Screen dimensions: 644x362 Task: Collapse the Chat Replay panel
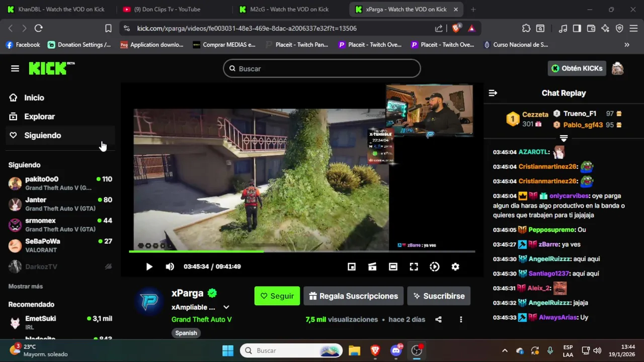[x=493, y=93]
